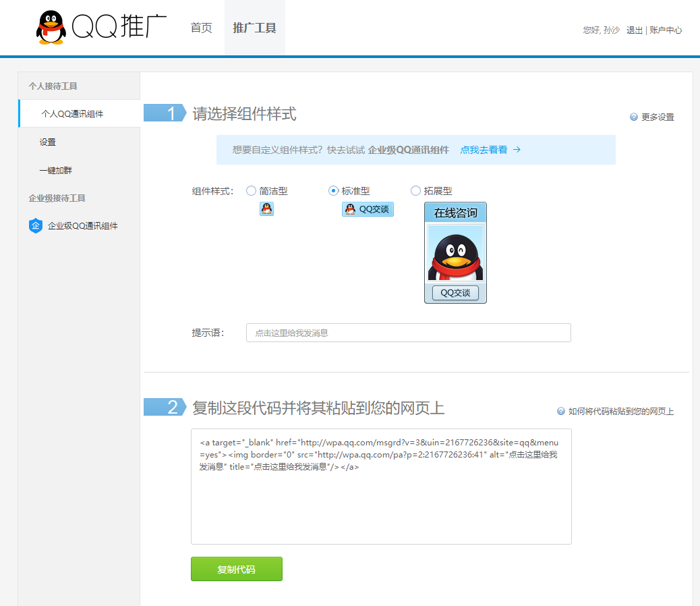Open the 首页 navigation tab
The width and height of the screenshot is (700, 606).
[x=202, y=28]
